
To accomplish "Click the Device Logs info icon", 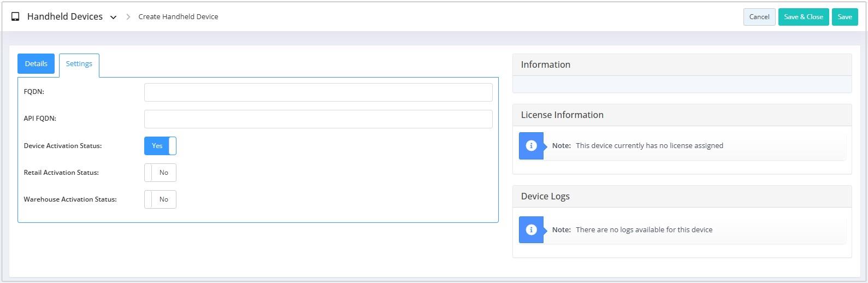I will click(x=531, y=230).
